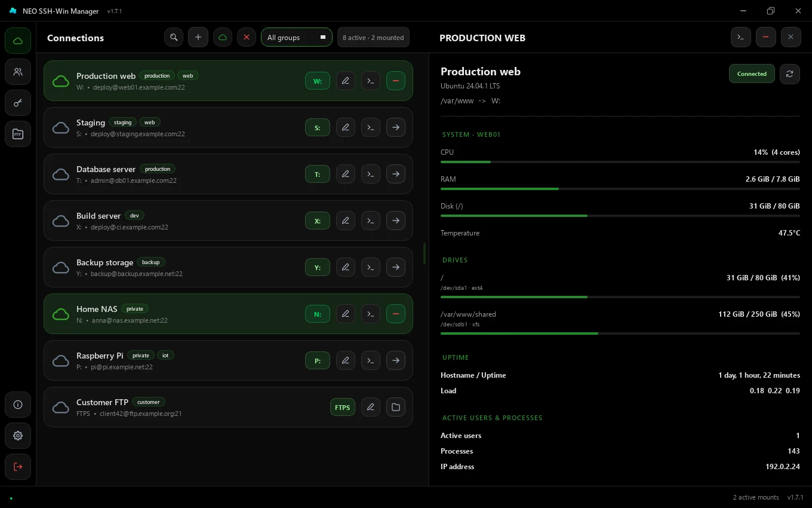Screen dimensions: 812x508
Task: Click the green cloud button in Connections toolbar
Action: coord(222,37)
